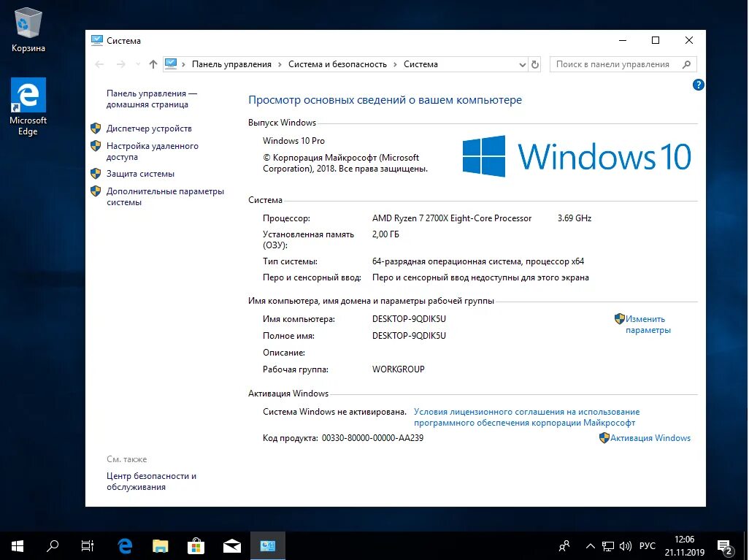
Task: Open File Explorer from taskbar
Action: [x=161, y=545]
